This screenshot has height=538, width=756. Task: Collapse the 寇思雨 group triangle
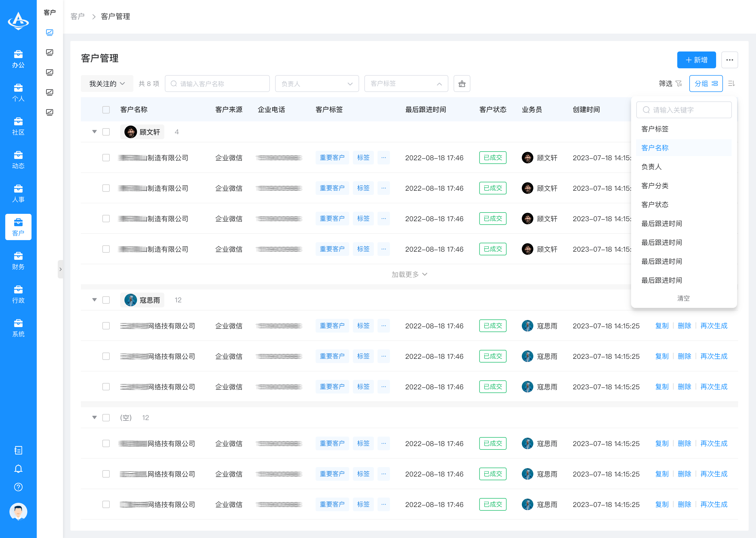94,300
